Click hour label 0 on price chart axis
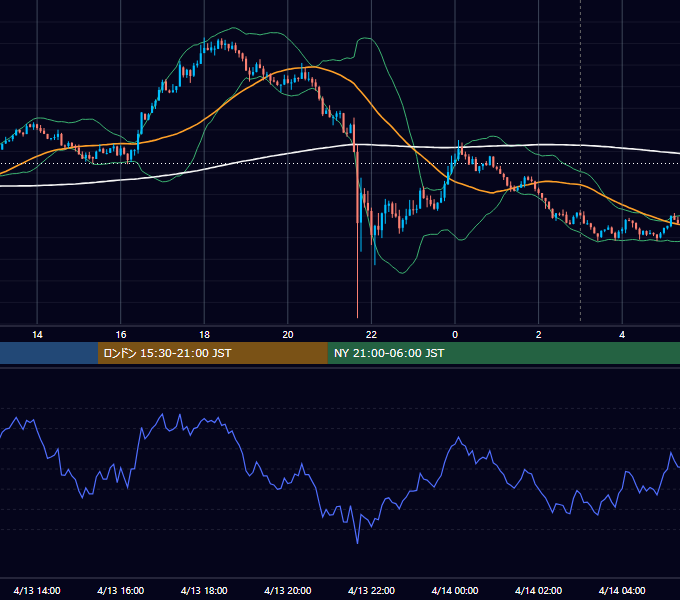680x600 pixels. point(455,335)
